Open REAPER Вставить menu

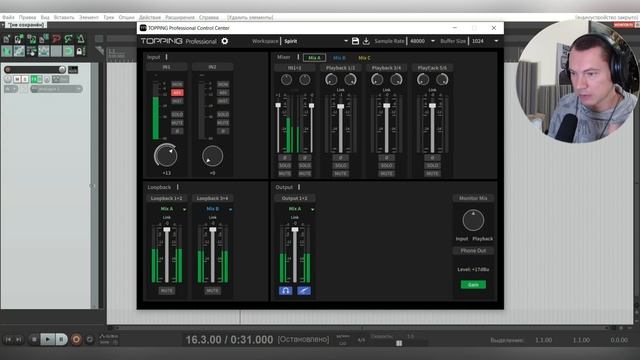tap(64, 18)
